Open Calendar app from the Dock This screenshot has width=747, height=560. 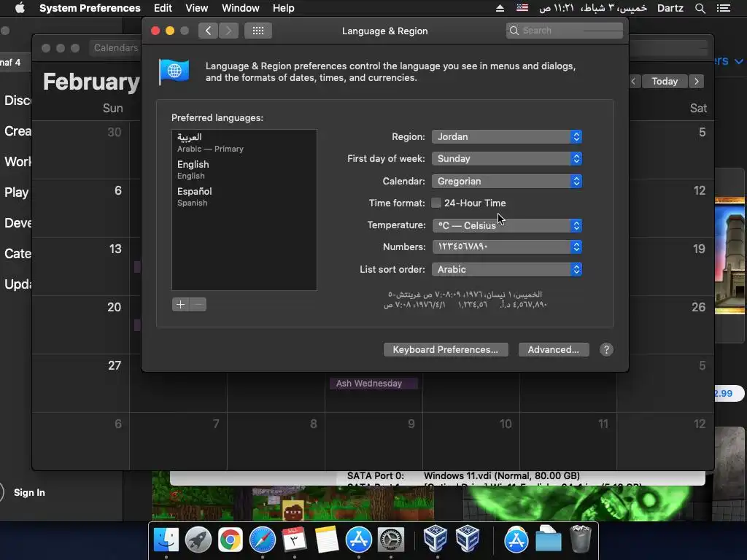294,540
